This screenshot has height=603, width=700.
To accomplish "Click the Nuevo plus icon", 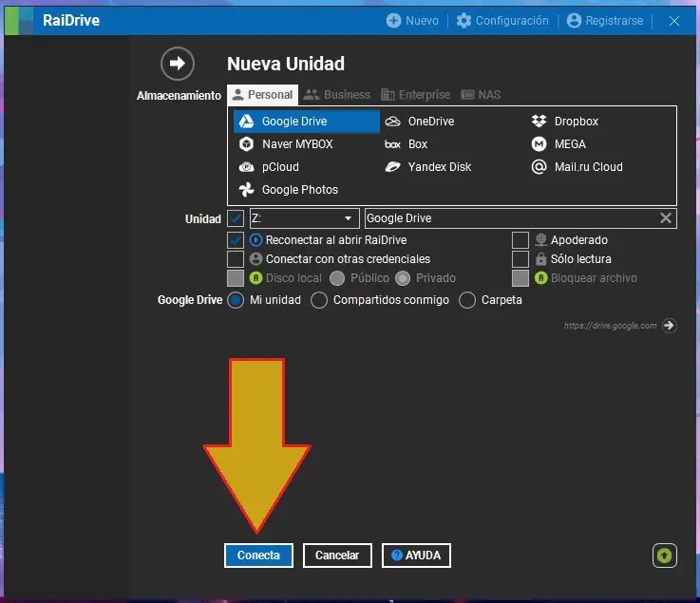I will click(393, 21).
